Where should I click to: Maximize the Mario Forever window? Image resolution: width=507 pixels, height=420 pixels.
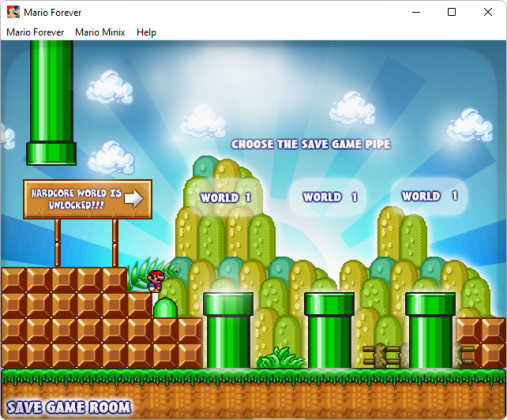452,12
